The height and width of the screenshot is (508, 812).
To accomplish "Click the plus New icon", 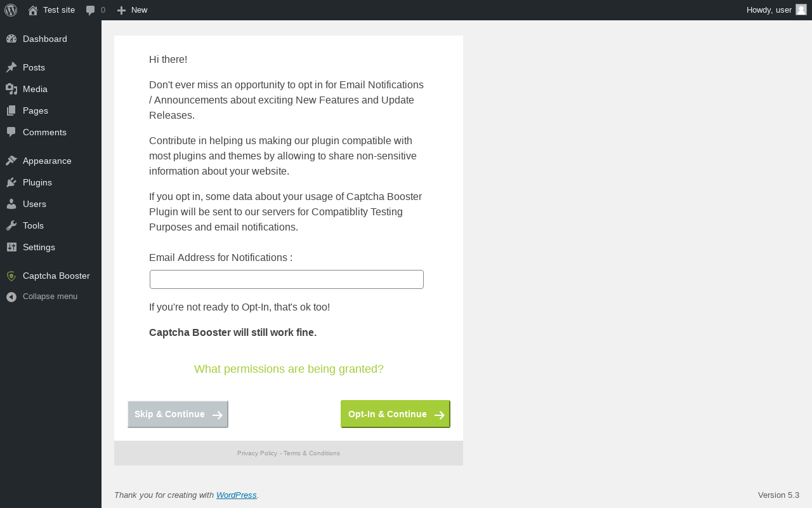I will (x=122, y=10).
